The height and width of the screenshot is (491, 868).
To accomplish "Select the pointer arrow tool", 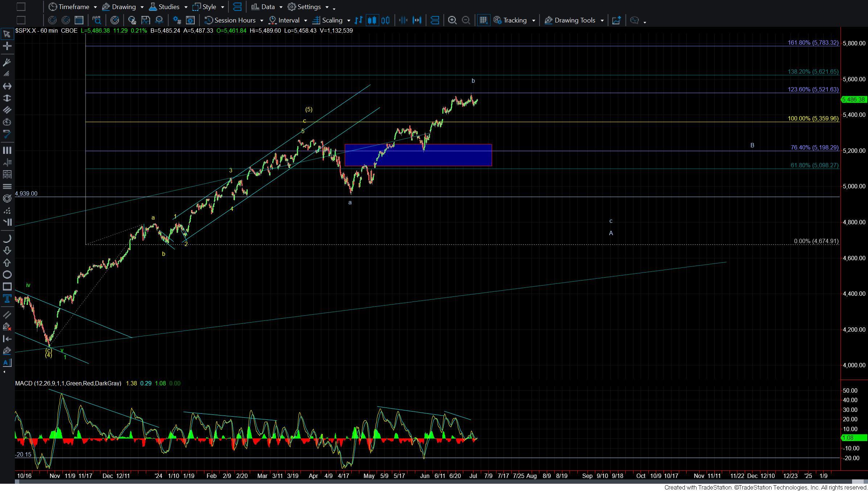I will pyautogui.click(x=7, y=34).
